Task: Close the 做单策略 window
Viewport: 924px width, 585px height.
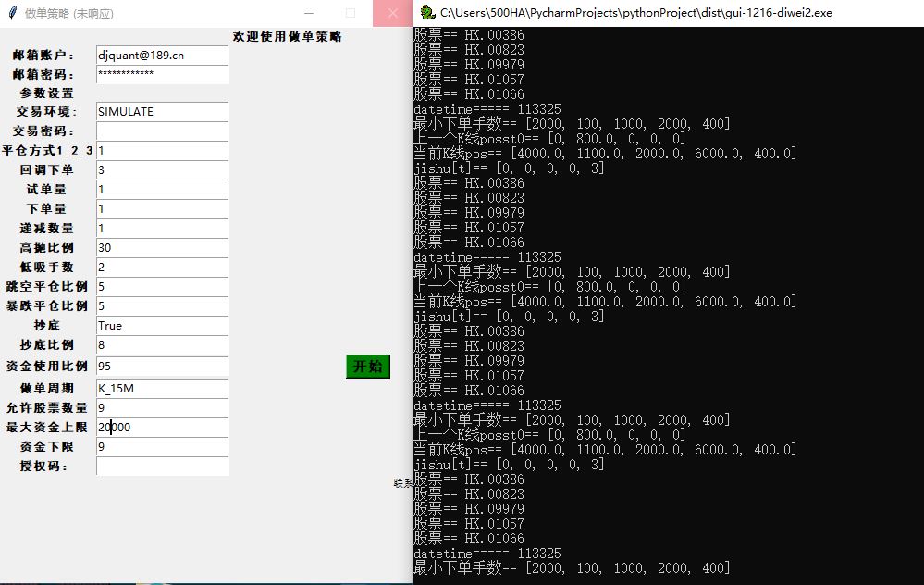Action: (392, 13)
